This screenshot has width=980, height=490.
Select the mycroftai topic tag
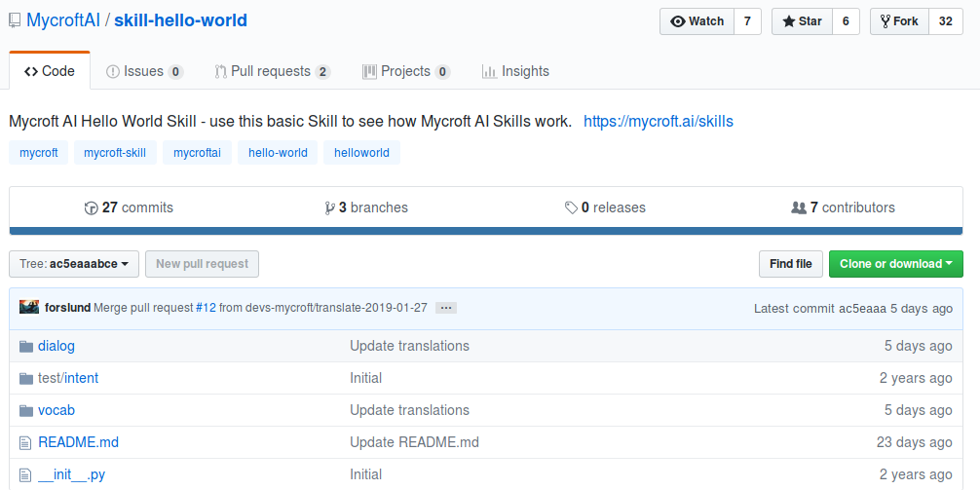pos(197,153)
